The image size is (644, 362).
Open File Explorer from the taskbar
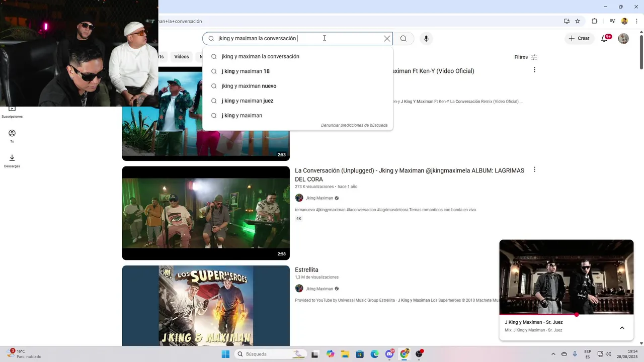(x=345, y=354)
